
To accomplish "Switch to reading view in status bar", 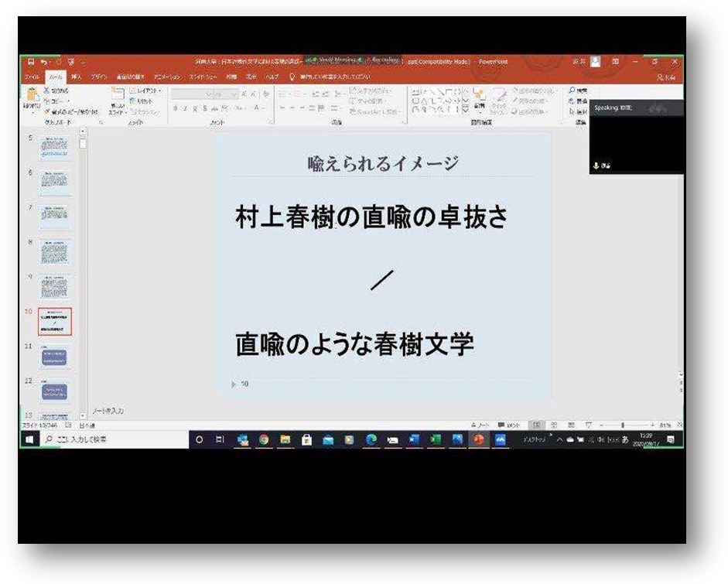I will point(571,425).
